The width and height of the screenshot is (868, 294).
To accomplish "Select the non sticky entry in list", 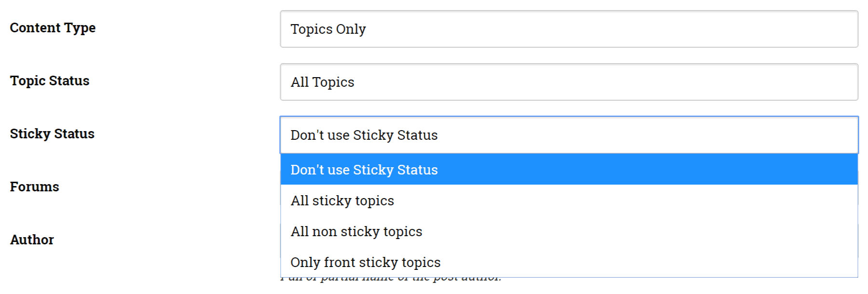I will coord(569,231).
